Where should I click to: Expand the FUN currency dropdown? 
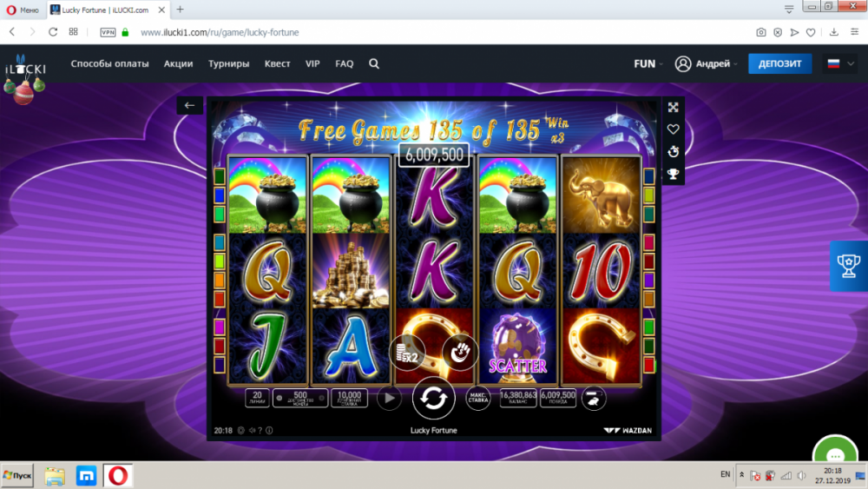point(648,63)
